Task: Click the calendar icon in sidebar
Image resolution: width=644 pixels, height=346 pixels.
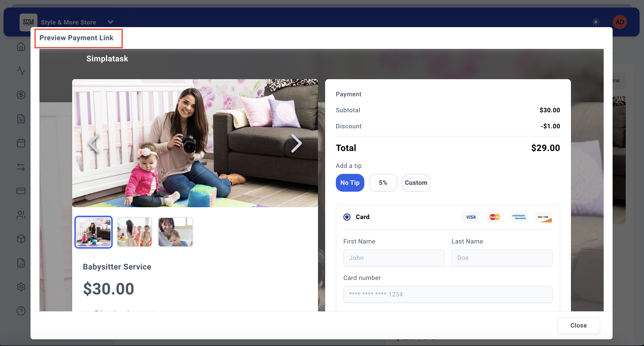Action: (21, 143)
